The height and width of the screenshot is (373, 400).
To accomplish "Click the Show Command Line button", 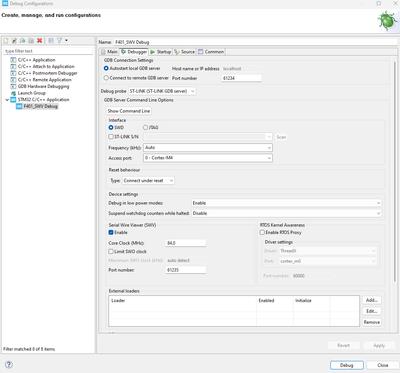I will [129, 111].
